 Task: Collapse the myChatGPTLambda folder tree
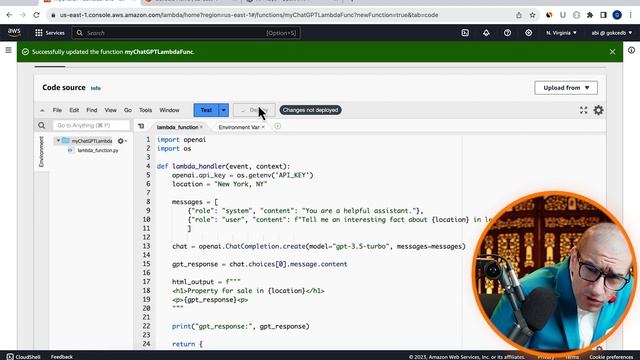(58, 141)
